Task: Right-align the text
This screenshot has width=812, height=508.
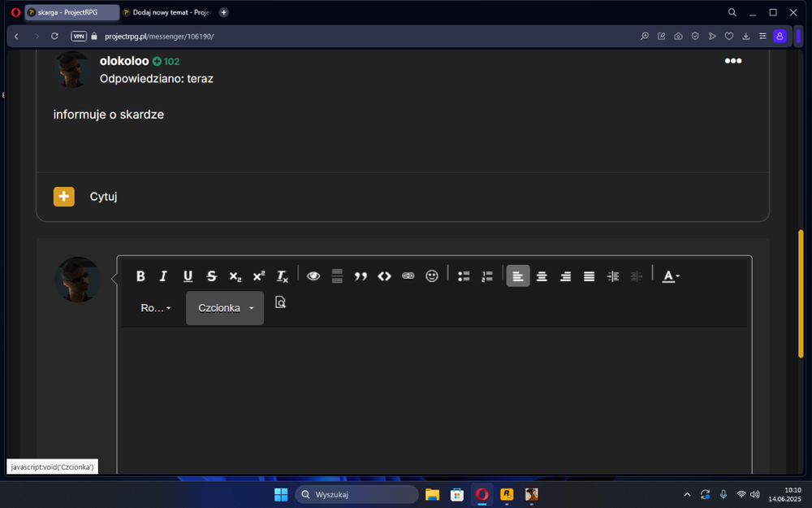Action: tap(565, 276)
